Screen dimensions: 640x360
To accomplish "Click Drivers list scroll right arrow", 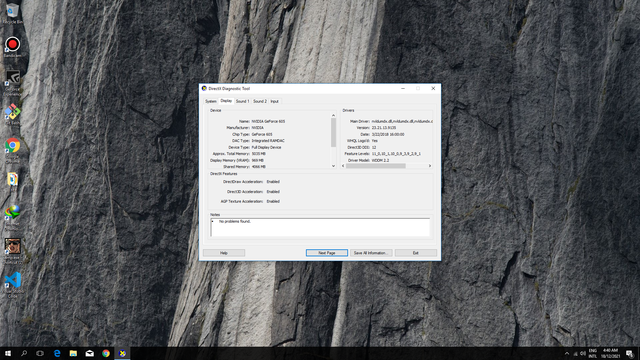I will (x=430, y=166).
